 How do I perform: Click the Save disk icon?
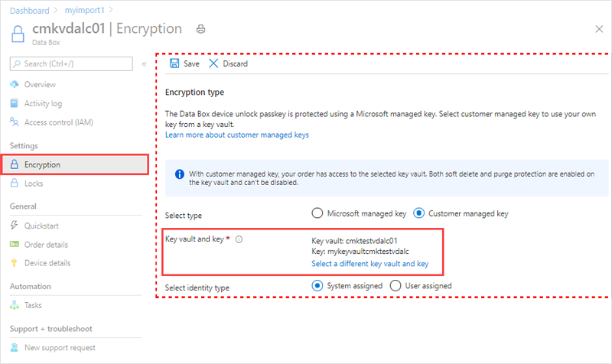tap(174, 63)
